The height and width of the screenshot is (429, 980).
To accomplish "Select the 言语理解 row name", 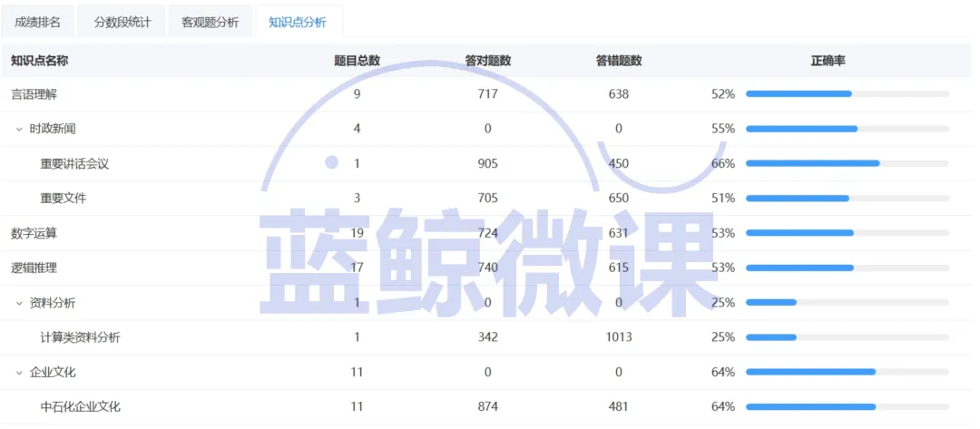I will (x=34, y=94).
